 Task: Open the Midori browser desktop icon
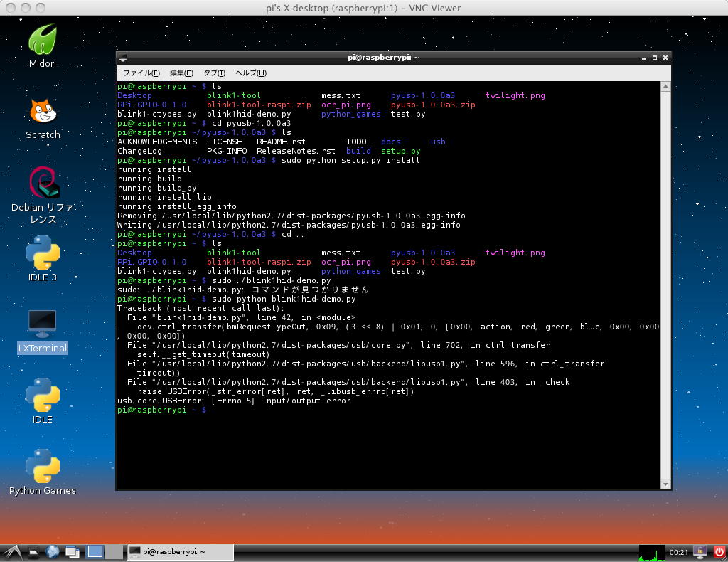tap(42, 40)
